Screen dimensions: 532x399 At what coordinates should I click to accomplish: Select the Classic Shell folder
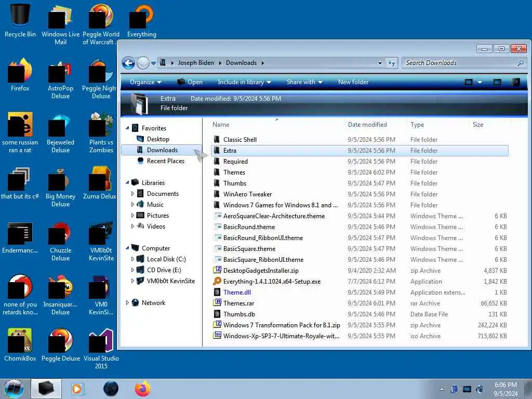(240, 139)
